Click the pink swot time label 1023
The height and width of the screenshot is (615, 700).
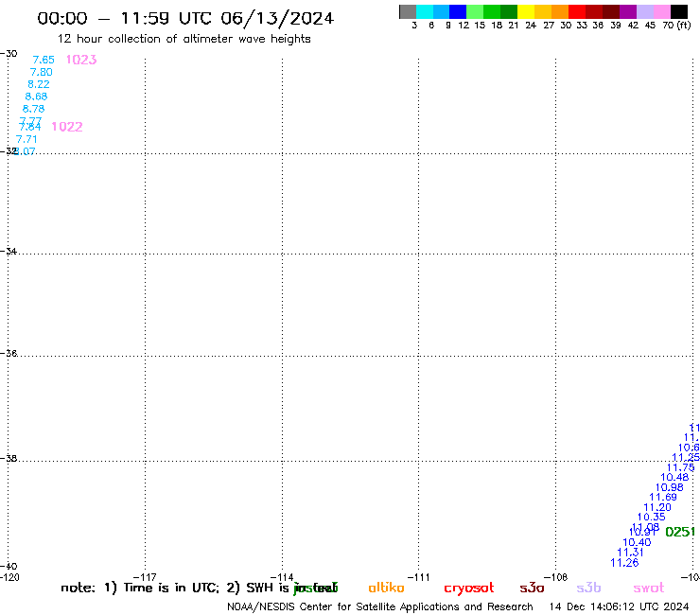coord(81,60)
